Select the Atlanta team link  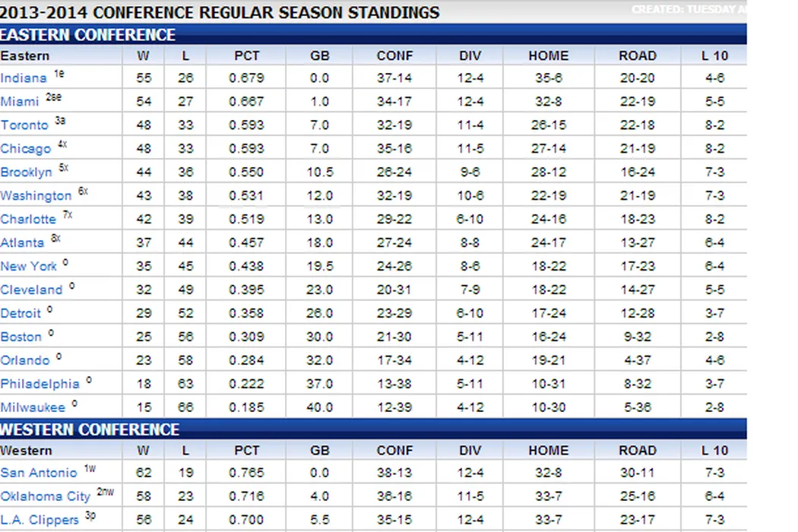pos(23,243)
